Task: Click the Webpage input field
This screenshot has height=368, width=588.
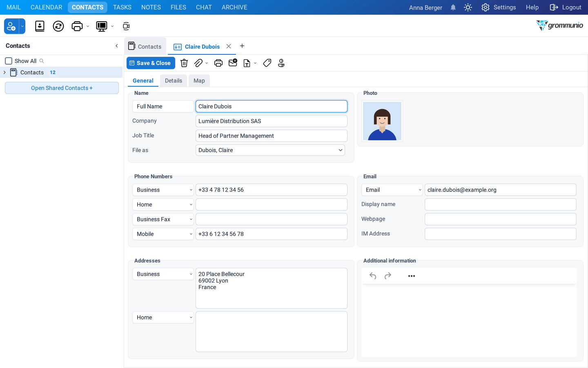Action: click(x=500, y=219)
